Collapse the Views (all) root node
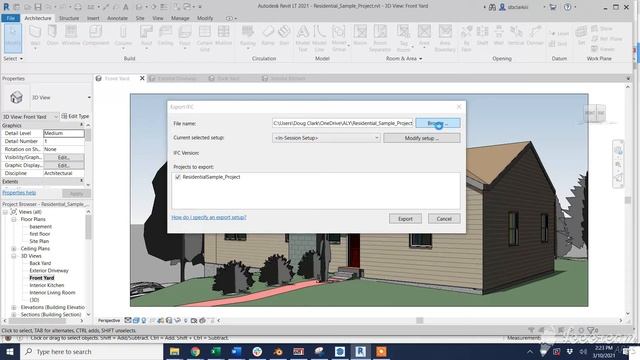This screenshot has height=360, width=640. (5, 212)
